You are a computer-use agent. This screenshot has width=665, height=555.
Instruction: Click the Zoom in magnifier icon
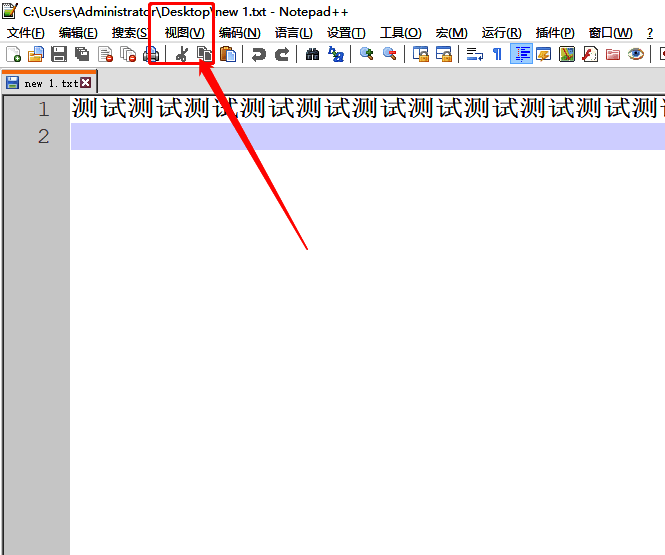coord(367,54)
